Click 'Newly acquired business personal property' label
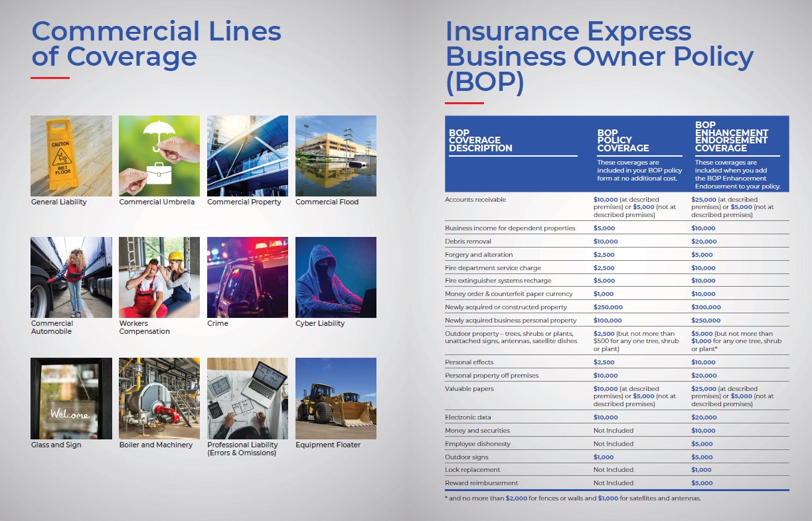 coord(511,321)
